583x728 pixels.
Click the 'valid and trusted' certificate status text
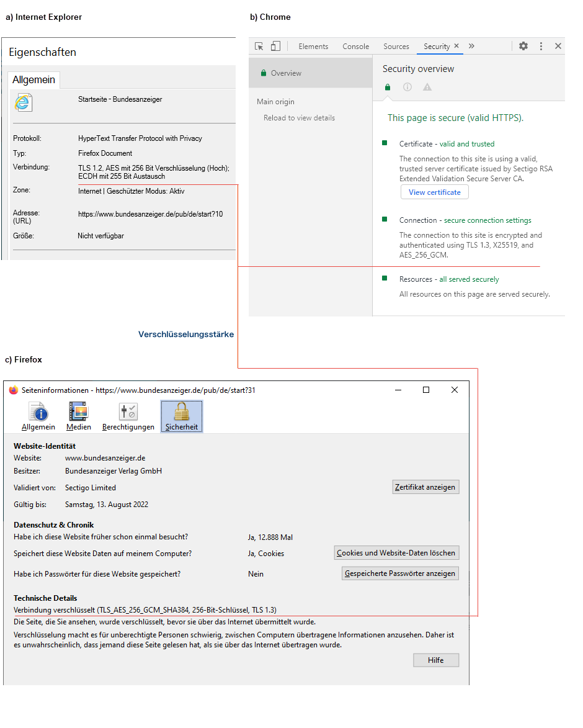tap(467, 144)
